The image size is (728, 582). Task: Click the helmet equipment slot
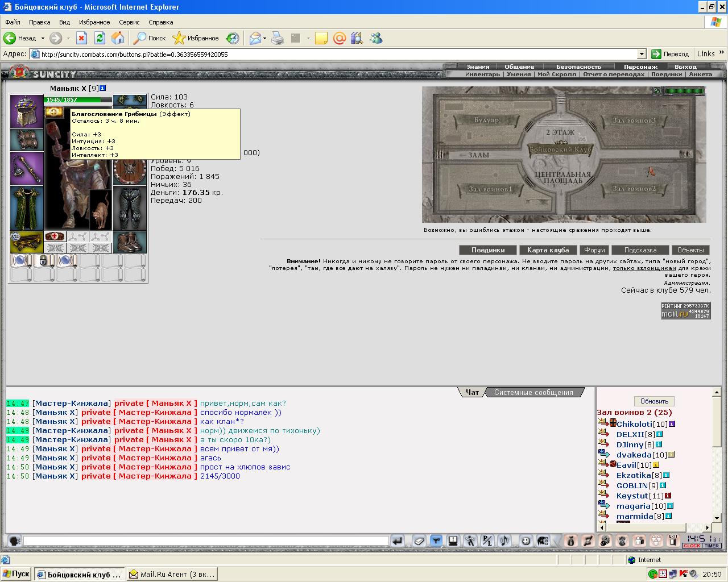click(x=27, y=111)
